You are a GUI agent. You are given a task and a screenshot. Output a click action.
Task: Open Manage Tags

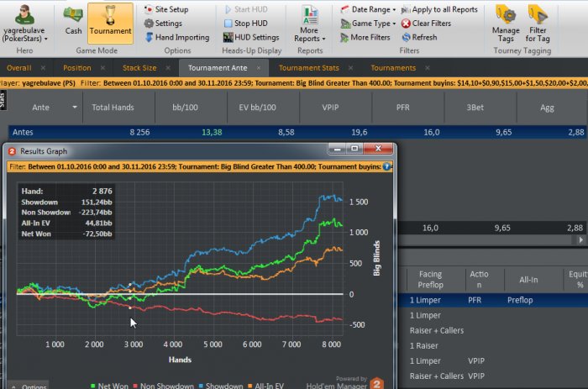click(506, 24)
